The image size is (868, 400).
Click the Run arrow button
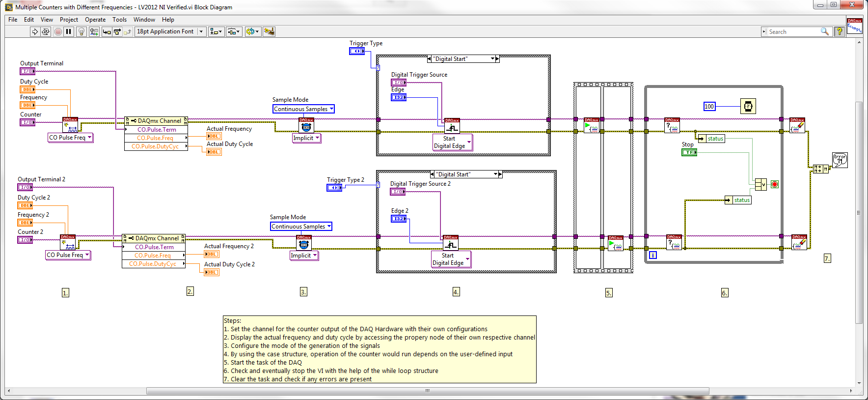(x=34, y=31)
